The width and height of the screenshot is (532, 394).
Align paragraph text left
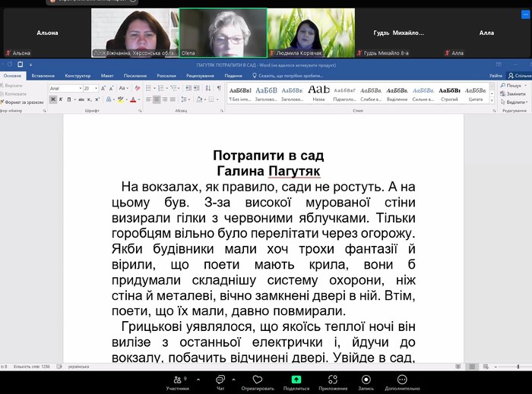149,99
